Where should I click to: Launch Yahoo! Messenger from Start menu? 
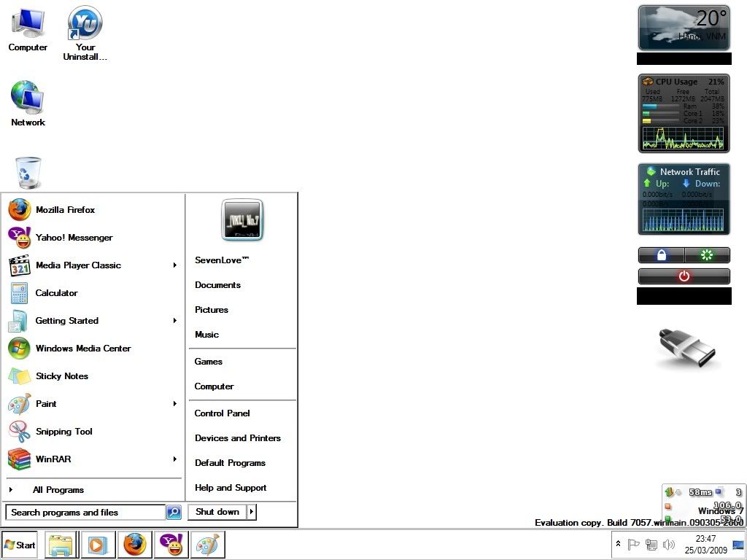(74, 238)
